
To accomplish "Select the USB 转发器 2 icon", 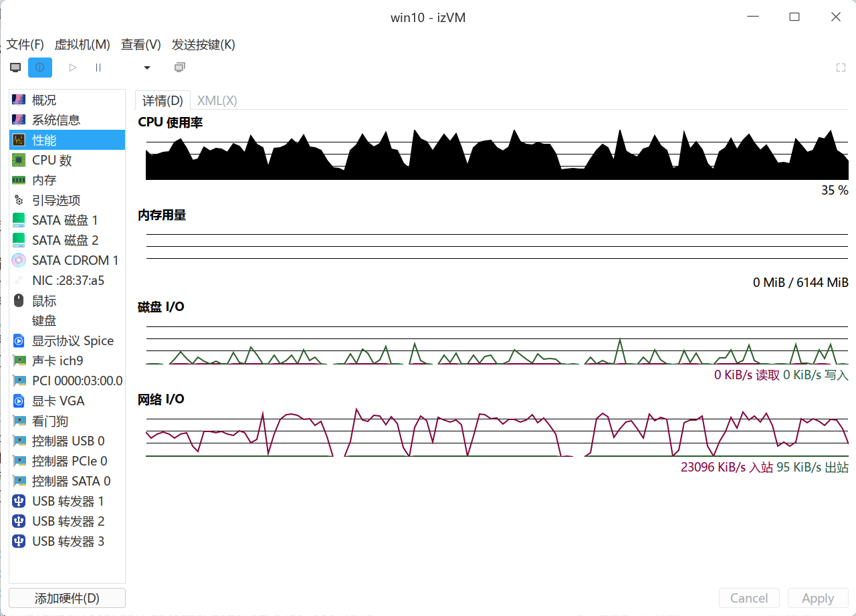I will click(19, 522).
